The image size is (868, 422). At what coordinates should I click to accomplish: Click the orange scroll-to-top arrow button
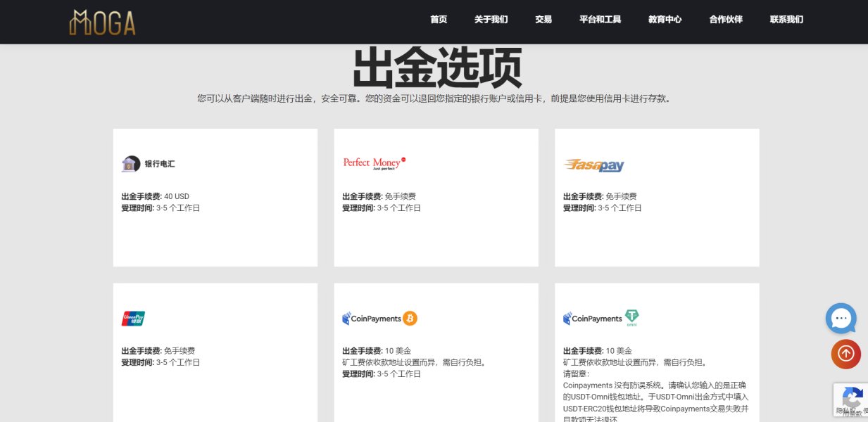point(845,354)
